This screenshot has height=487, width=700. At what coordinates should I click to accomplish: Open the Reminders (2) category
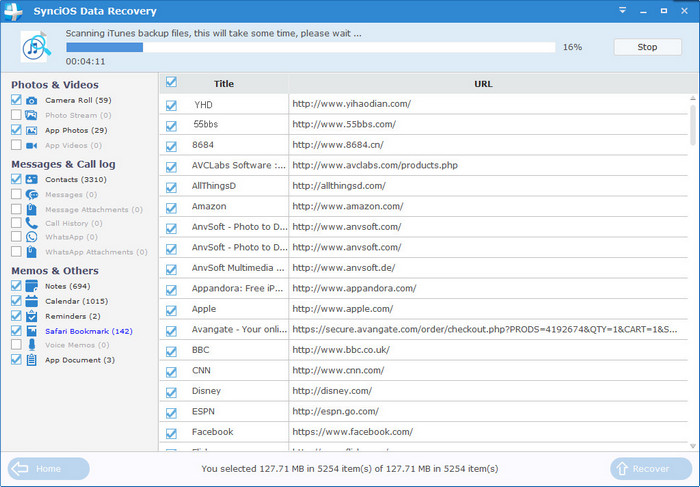[x=72, y=316]
